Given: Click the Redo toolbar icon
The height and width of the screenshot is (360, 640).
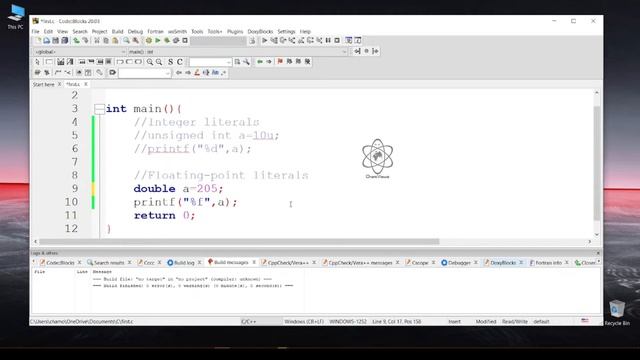Looking at the screenshot, I should (85, 40).
